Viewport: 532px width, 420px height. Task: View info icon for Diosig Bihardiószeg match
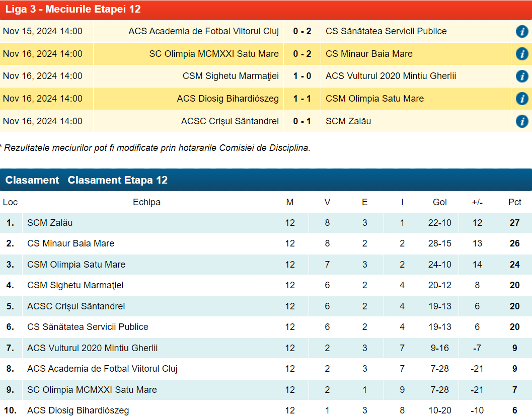tap(522, 99)
